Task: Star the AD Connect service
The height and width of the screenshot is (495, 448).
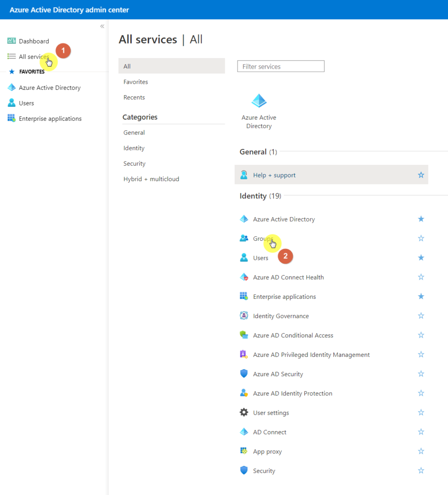Action: pos(421,432)
